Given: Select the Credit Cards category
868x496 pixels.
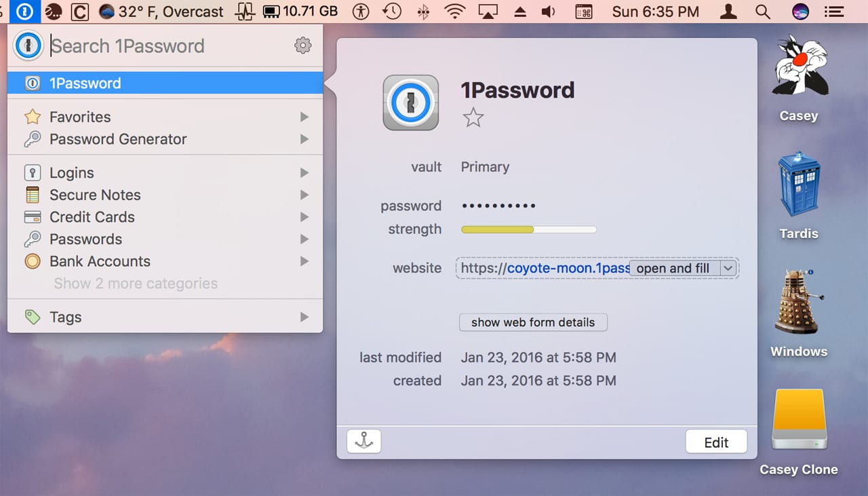Looking at the screenshot, I should [92, 217].
